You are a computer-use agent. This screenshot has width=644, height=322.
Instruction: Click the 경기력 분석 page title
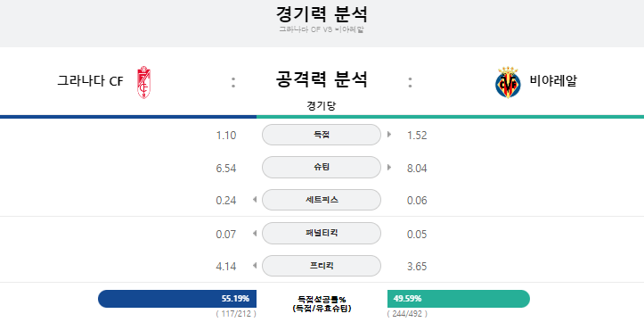pos(322,14)
